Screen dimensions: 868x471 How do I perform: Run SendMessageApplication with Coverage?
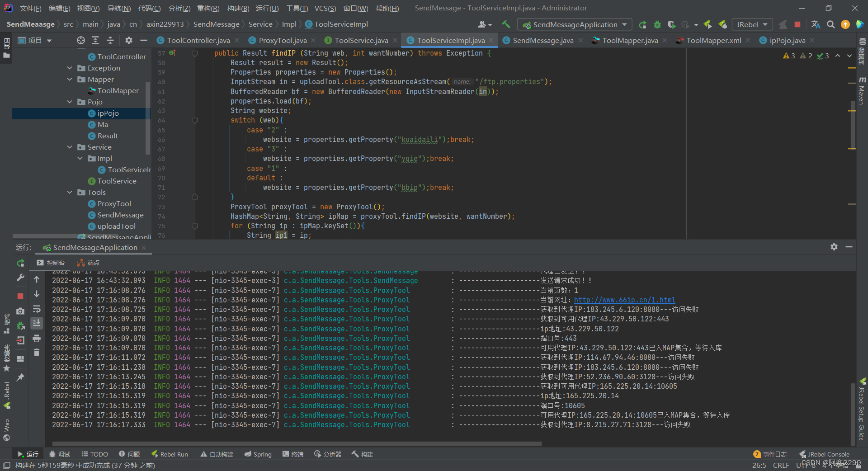(672, 24)
